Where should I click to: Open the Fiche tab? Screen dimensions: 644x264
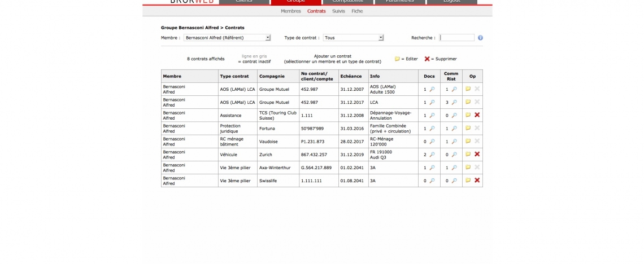pyautogui.click(x=357, y=11)
